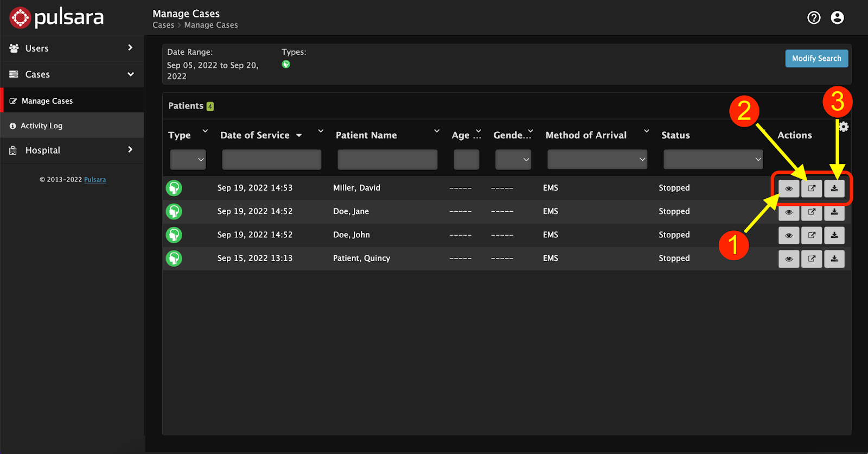
Task: Click the Sep 15, 2022 13:13 date cell
Action: (x=255, y=258)
